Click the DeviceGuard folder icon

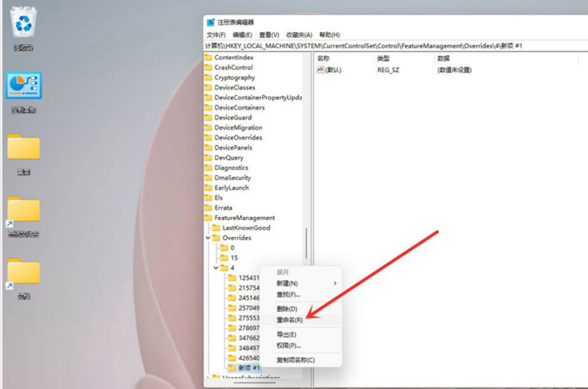click(x=208, y=117)
